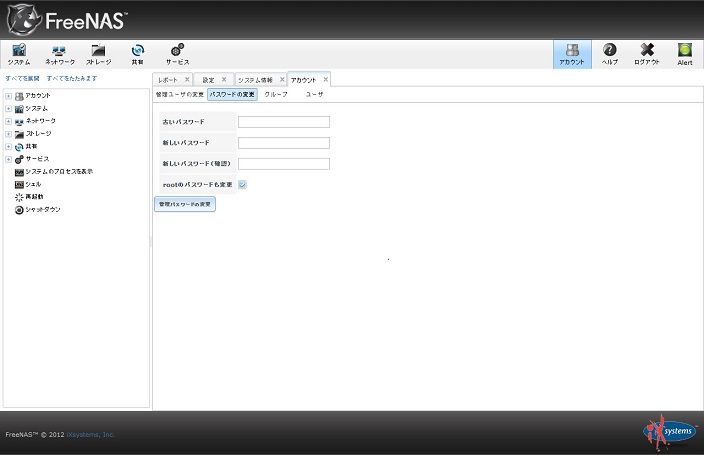Image resolution: width=704 pixels, height=455 pixels.
Task: Open the Alert status indicator
Action: tap(685, 54)
